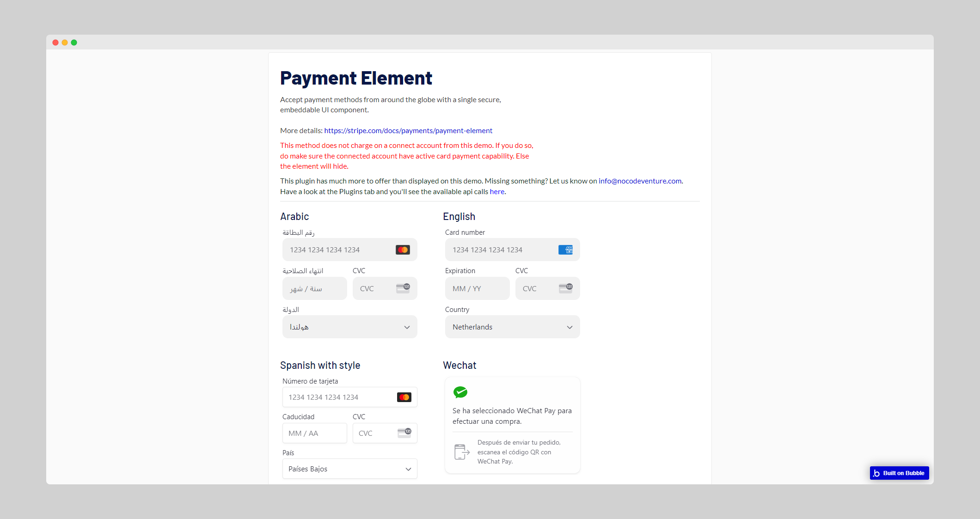Open the Arabic country dropdown
Screen dimensions: 980x519
[x=349, y=327]
